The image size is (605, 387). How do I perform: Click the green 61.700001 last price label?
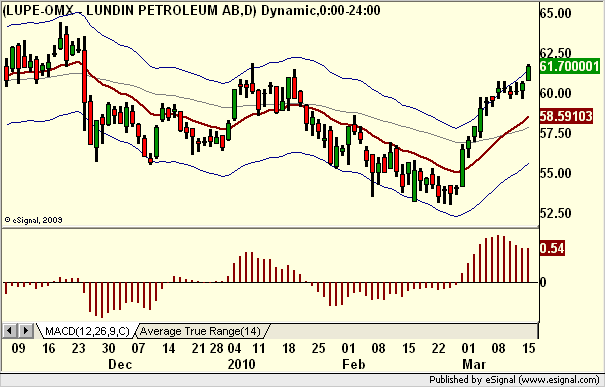tap(569, 66)
